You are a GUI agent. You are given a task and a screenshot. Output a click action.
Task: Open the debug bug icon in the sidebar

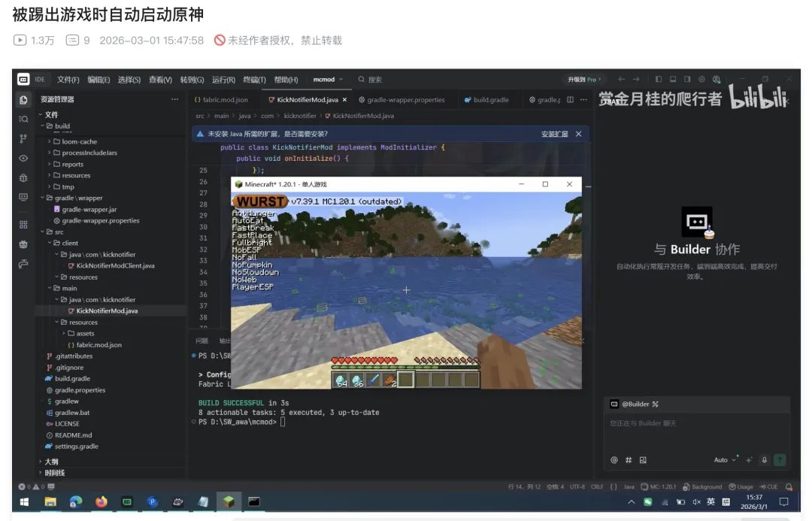23,177
